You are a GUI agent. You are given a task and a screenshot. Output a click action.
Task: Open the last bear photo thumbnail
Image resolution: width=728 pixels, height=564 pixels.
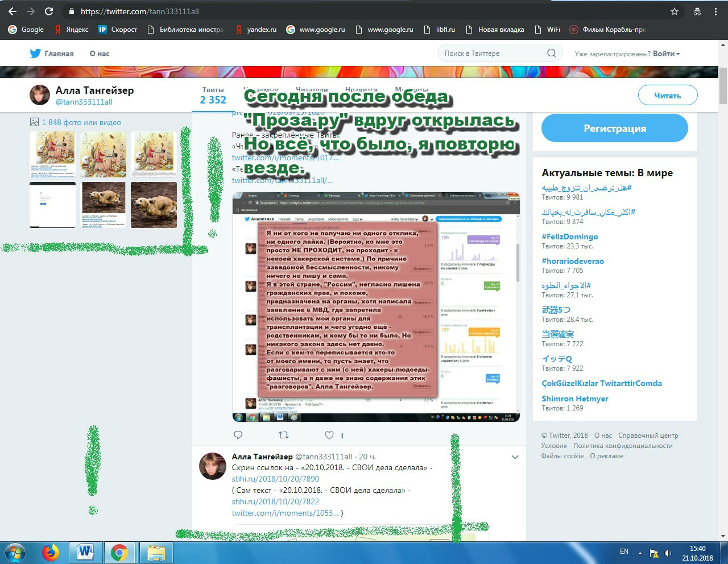(x=154, y=205)
